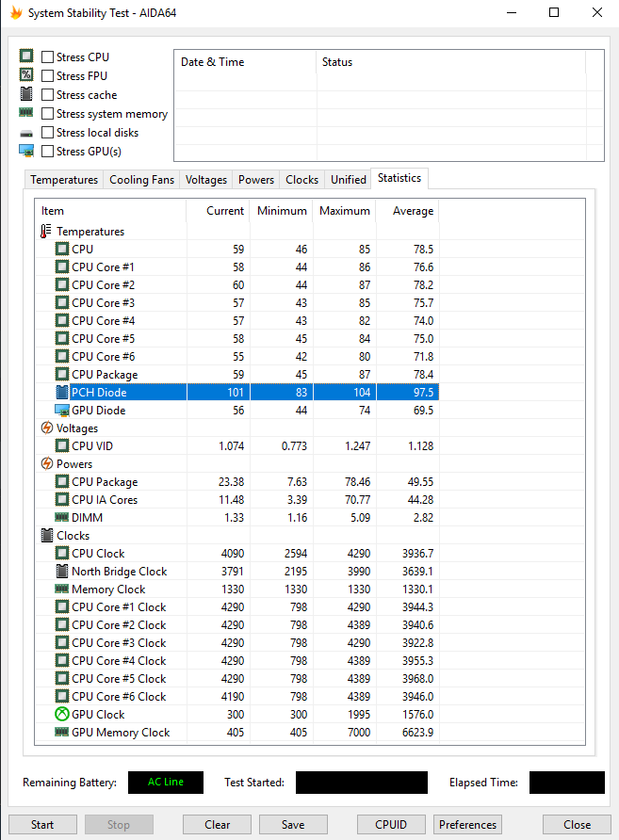Tick the Stress cache checkbox
This screenshot has height=840, width=619.
48,95
